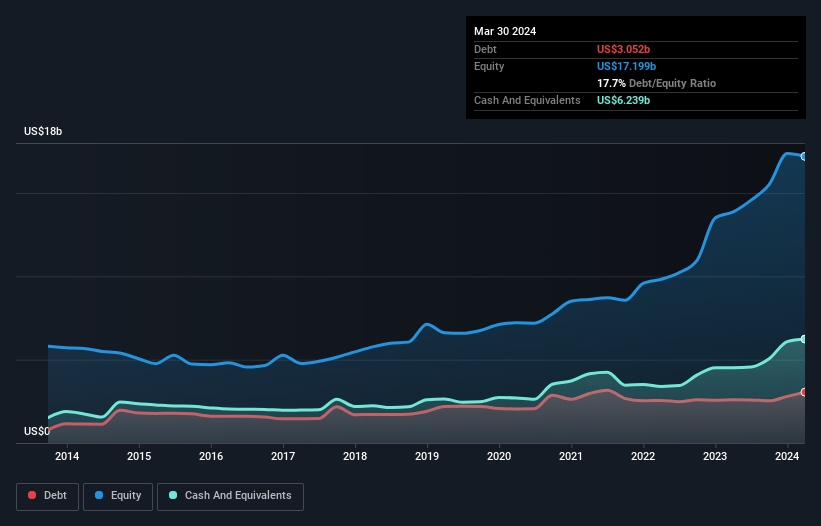The image size is (821, 526).
Task: Toggle the Debt series legend button
Action: point(48,496)
